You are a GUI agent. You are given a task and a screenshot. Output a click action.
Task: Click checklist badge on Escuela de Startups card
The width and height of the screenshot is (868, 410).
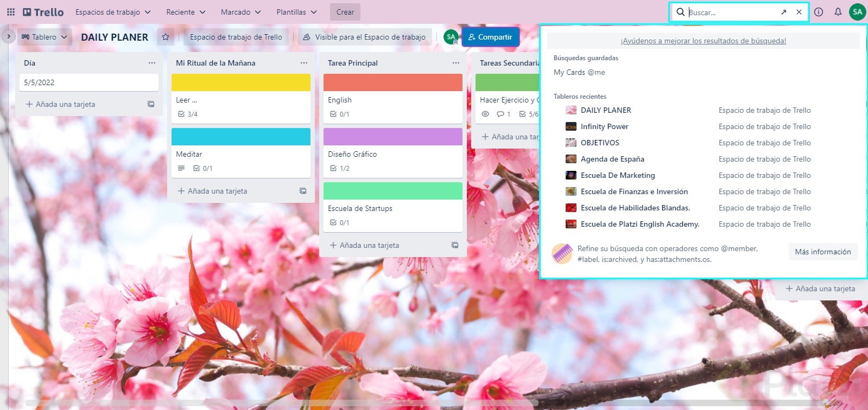pos(340,223)
